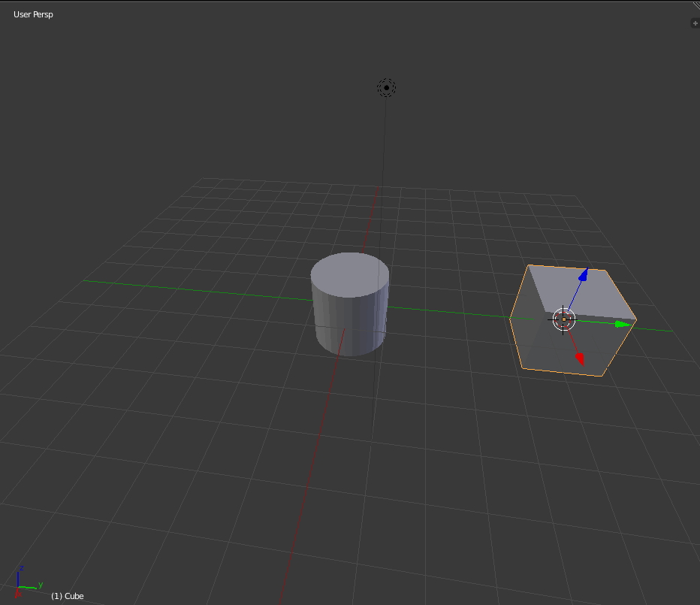Select the gray cylinder object
The image size is (700, 605).
pyautogui.click(x=350, y=304)
